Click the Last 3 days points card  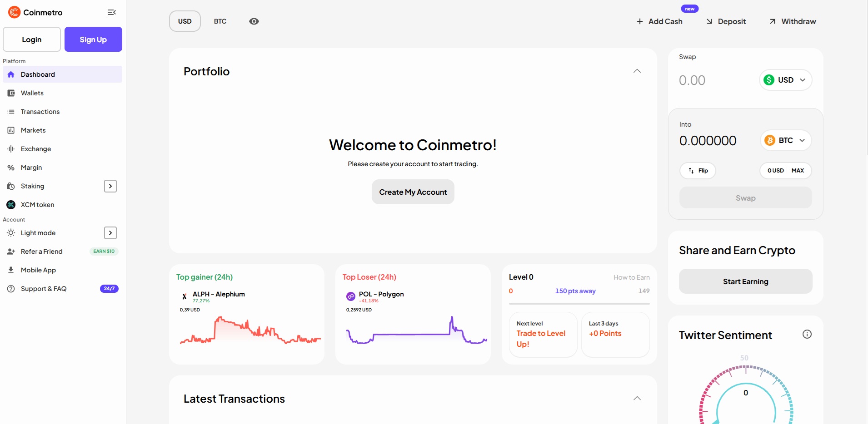coord(616,335)
